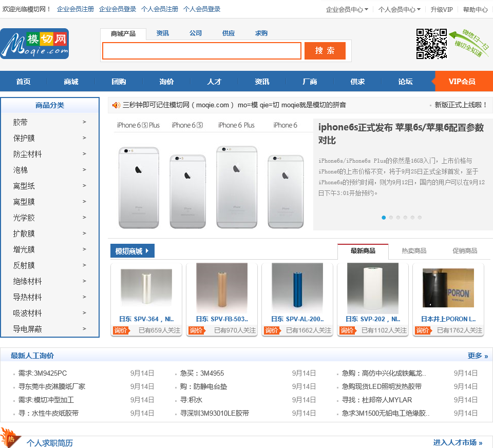Select the fourth carousel dot

coord(405,218)
